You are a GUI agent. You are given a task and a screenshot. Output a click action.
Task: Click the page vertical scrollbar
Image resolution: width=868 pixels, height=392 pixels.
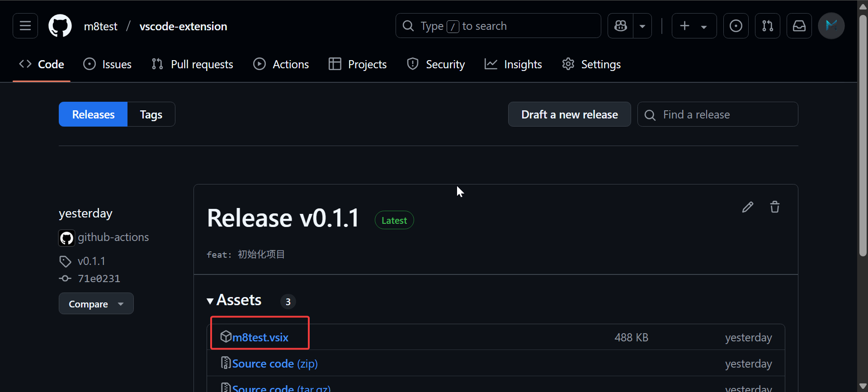pos(863,136)
